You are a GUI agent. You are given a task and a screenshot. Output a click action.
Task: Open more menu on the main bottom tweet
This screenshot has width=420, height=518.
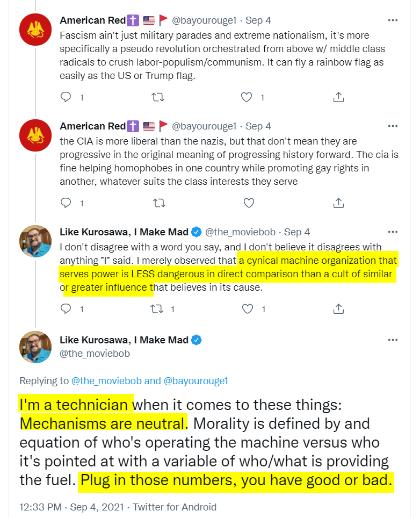pyautogui.click(x=393, y=340)
